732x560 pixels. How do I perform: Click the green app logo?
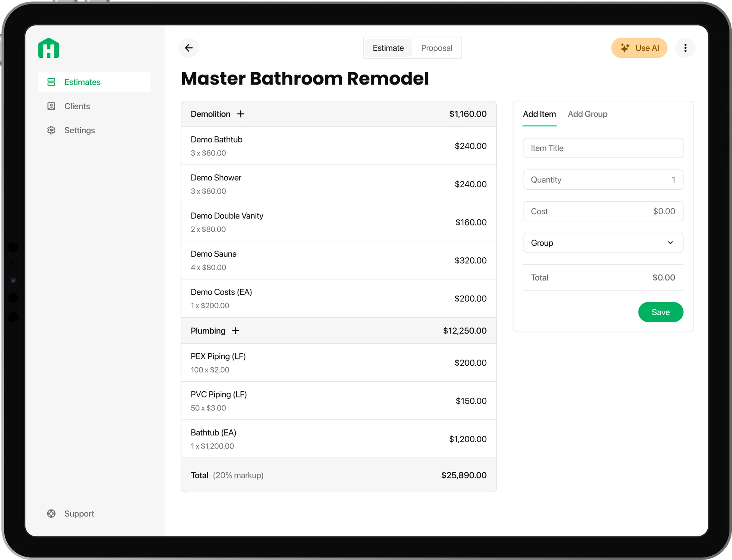(49, 48)
